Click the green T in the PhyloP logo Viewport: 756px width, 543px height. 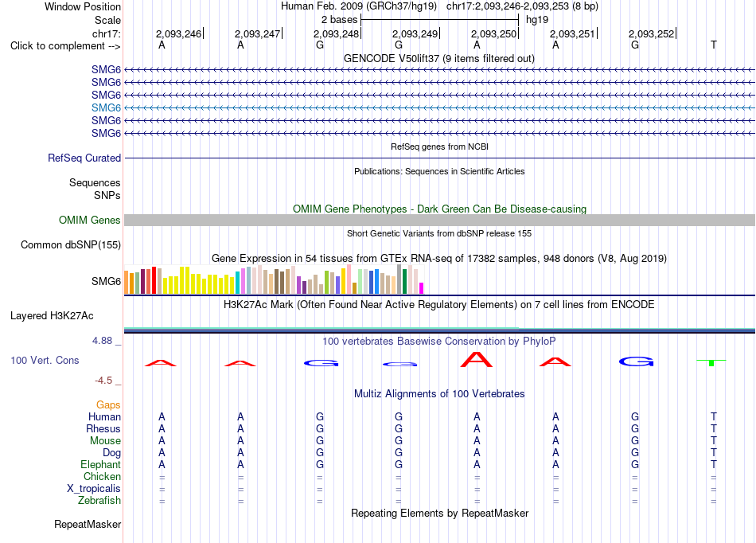coord(711,362)
